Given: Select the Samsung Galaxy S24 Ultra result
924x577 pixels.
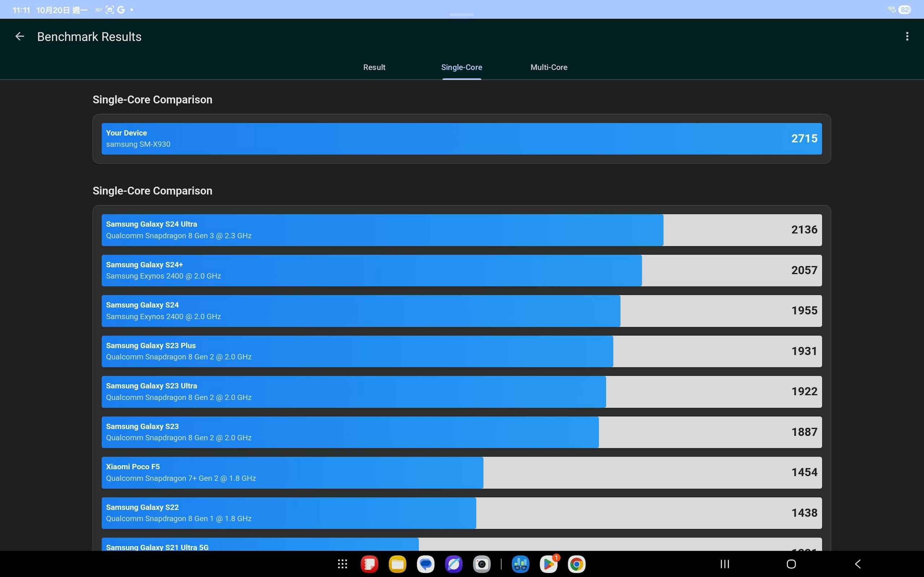Looking at the screenshot, I should coord(461,230).
